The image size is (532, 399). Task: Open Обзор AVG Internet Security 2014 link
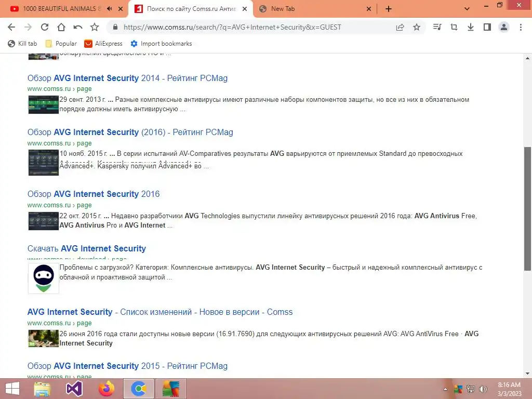coord(127,78)
